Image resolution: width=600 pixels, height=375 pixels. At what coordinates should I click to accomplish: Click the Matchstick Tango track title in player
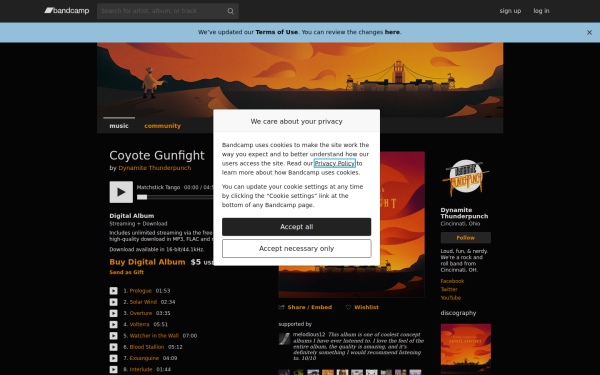click(x=158, y=188)
